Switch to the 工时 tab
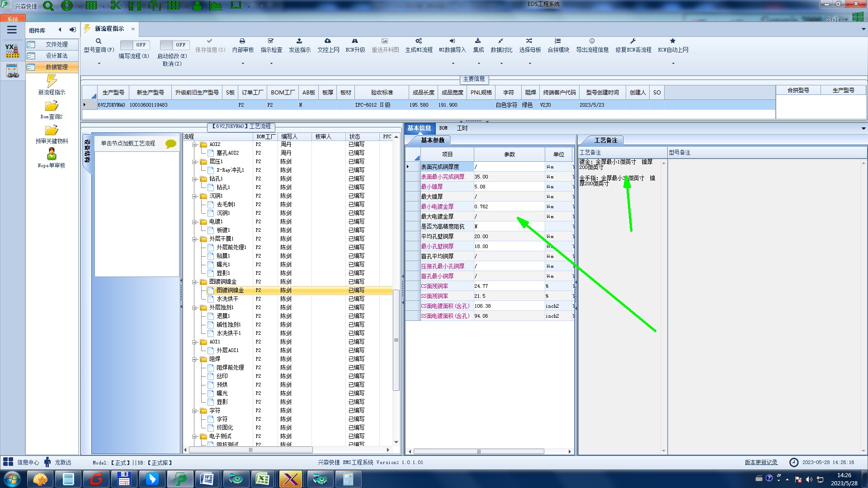868x488 pixels. [462, 128]
